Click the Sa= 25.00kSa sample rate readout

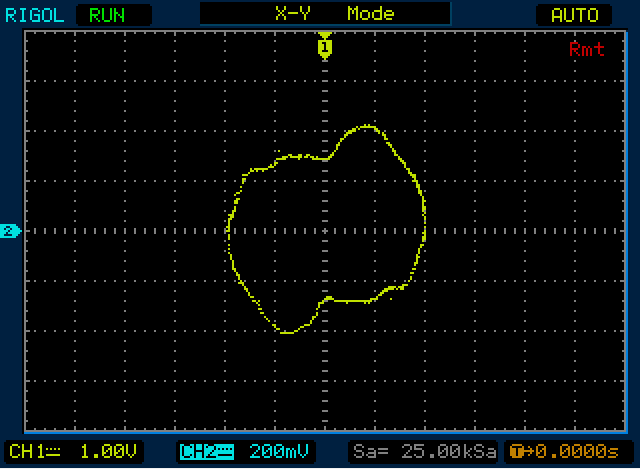(424, 452)
